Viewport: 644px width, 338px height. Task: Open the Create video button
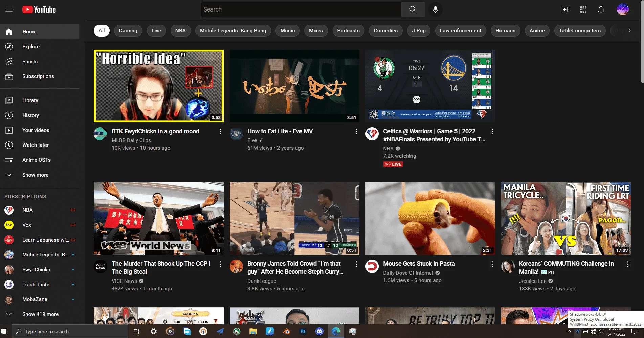pyautogui.click(x=565, y=9)
